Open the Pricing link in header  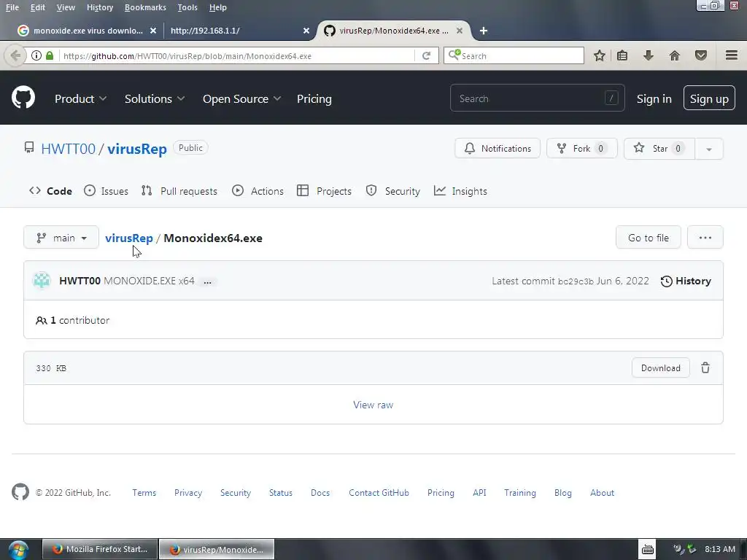tap(314, 98)
